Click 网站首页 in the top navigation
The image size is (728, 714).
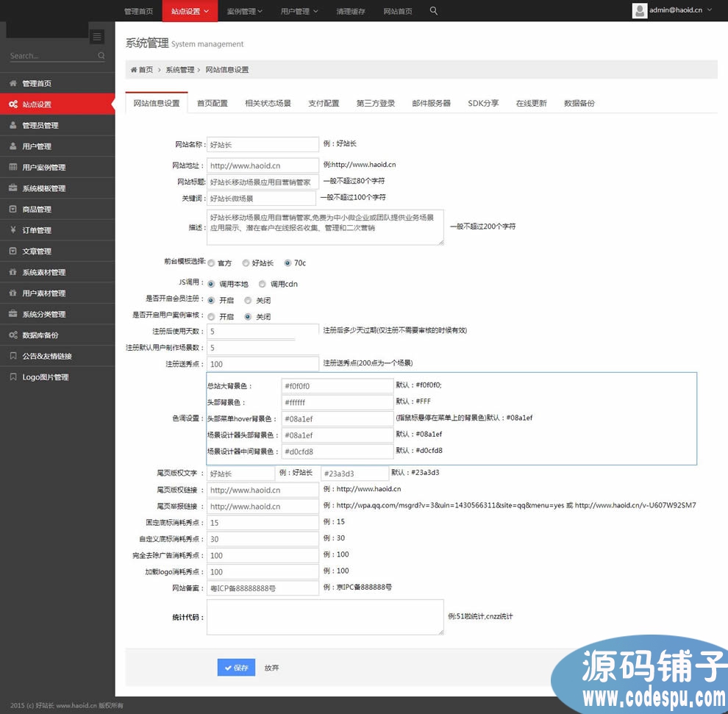click(x=397, y=11)
